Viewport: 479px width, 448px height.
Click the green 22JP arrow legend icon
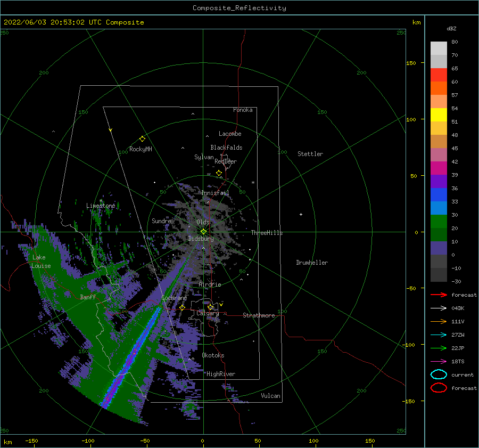click(x=439, y=348)
